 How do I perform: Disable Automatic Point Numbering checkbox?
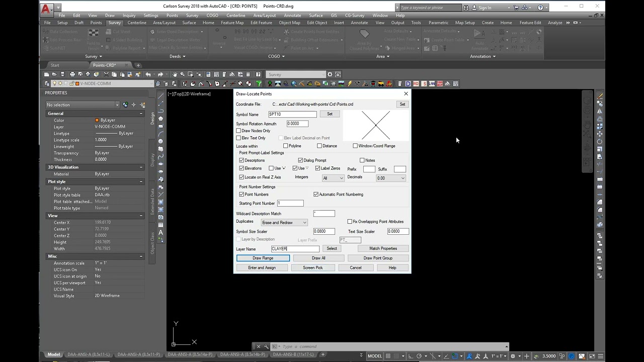316,194
